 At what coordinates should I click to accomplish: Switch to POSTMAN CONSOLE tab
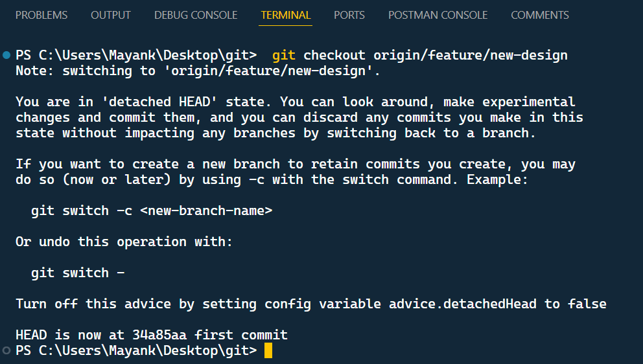tap(438, 15)
